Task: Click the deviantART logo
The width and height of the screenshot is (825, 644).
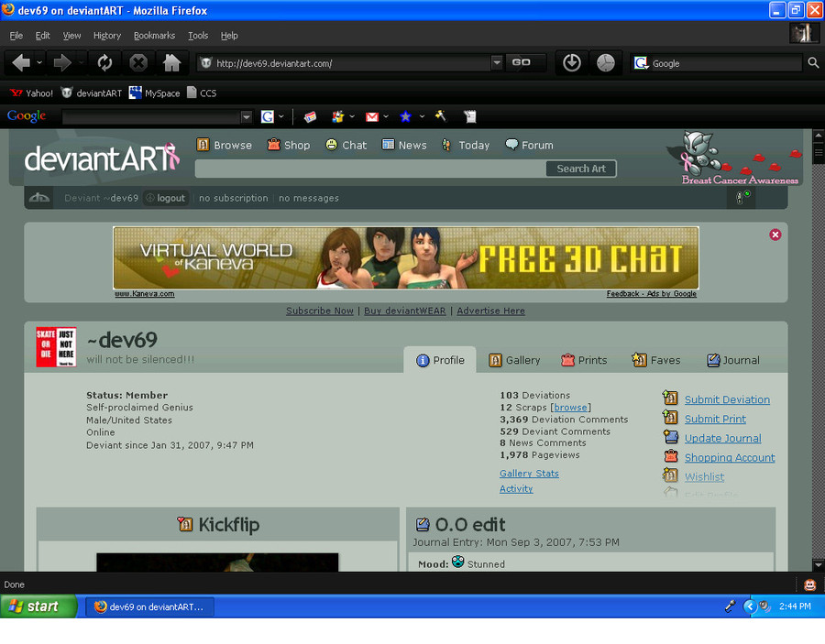Action: (x=102, y=158)
